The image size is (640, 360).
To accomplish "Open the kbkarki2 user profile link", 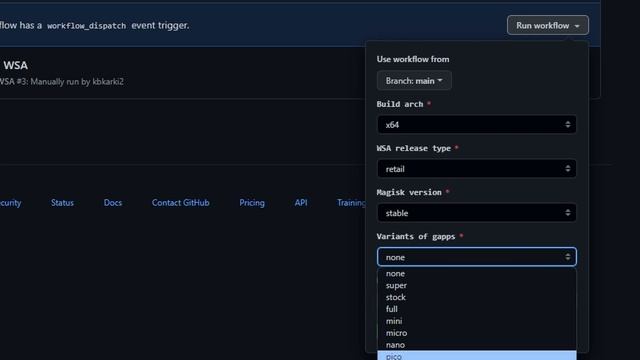I will point(108,82).
